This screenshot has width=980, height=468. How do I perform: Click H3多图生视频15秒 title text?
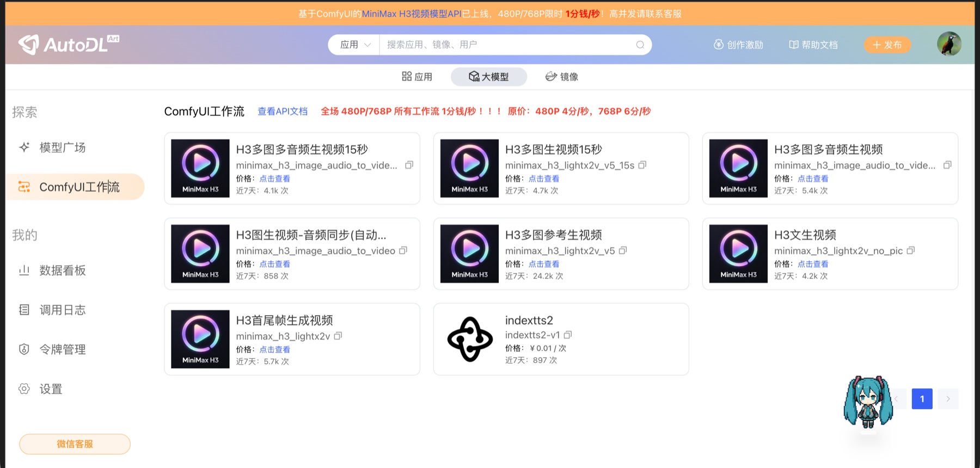click(554, 150)
